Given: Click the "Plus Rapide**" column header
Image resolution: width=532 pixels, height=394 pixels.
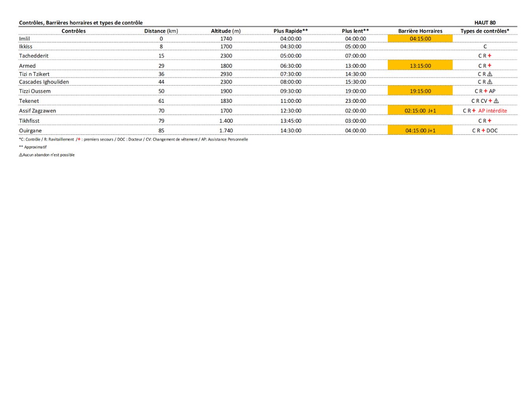Looking at the screenshot, I should coord(290,31).
